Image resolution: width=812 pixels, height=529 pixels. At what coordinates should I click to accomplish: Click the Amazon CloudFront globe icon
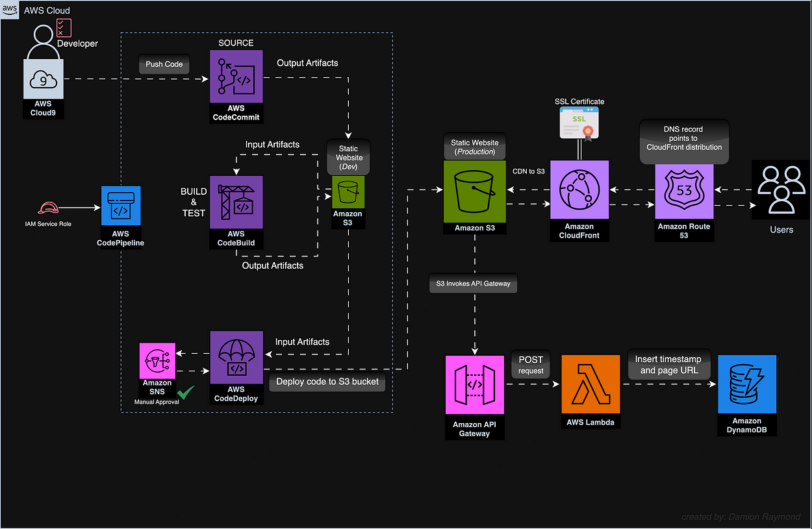point(579,189)
